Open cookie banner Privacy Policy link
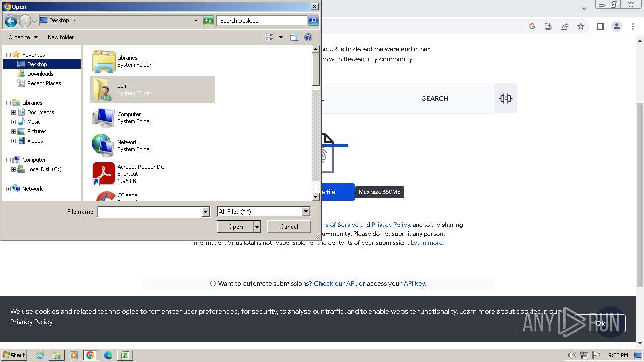Image resolution: width=644 pixels, height=362 pixels. 31,322
